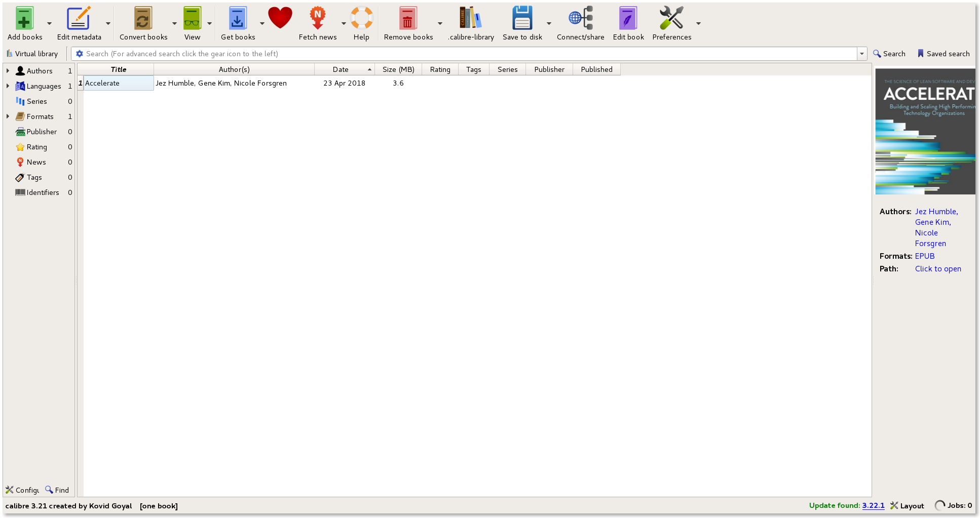Select the Identifiers category in tag browser
The image size is (980, 518).
(43, 192)
